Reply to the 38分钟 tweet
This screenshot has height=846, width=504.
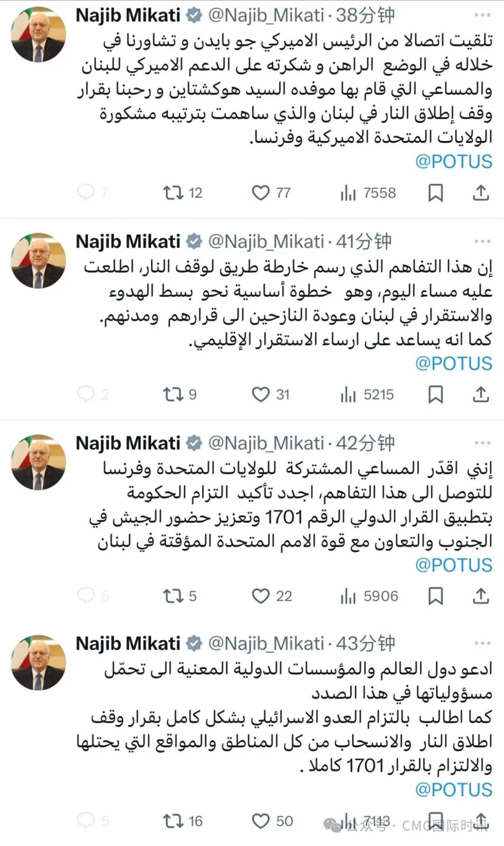(x=86, y=192)
